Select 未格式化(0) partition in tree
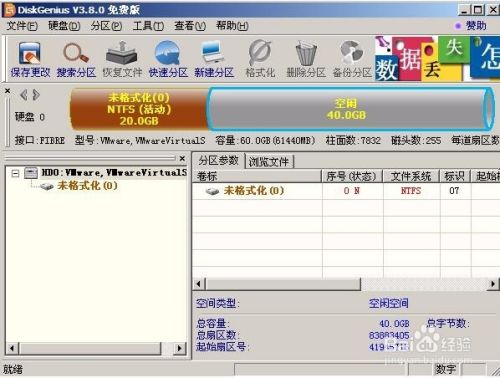 87,186
